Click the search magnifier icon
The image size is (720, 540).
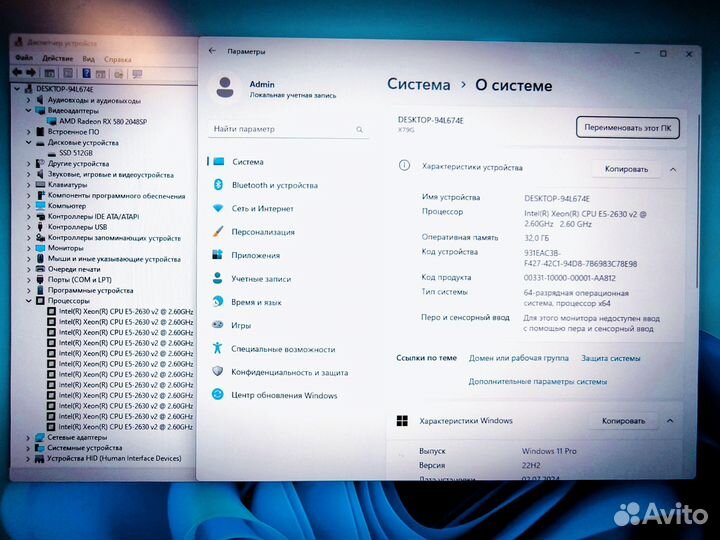pyautogui.click(x=359, y=129)
